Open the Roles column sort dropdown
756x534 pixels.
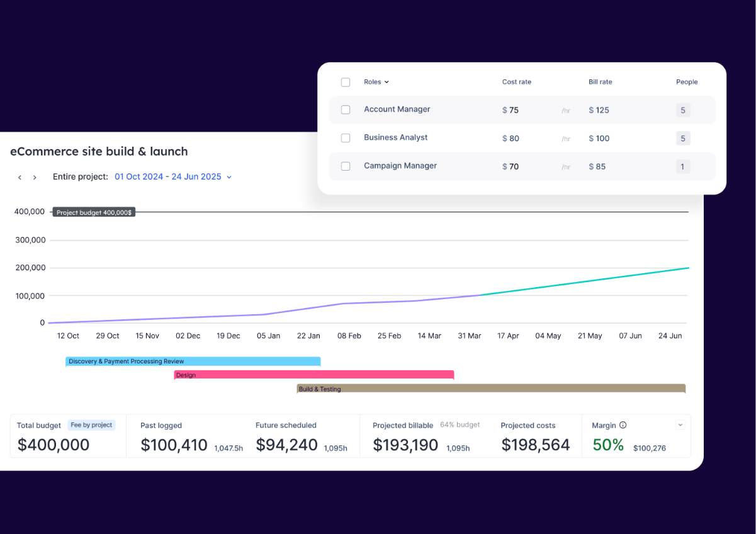coord(388,82)
